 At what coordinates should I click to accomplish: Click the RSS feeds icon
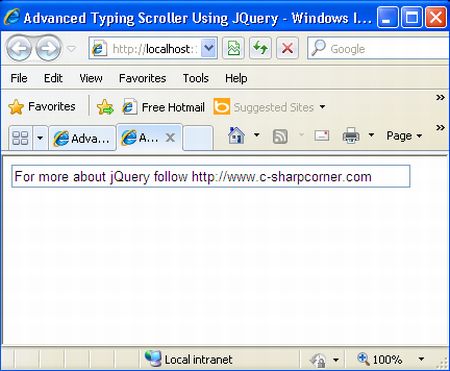point(280,136)
